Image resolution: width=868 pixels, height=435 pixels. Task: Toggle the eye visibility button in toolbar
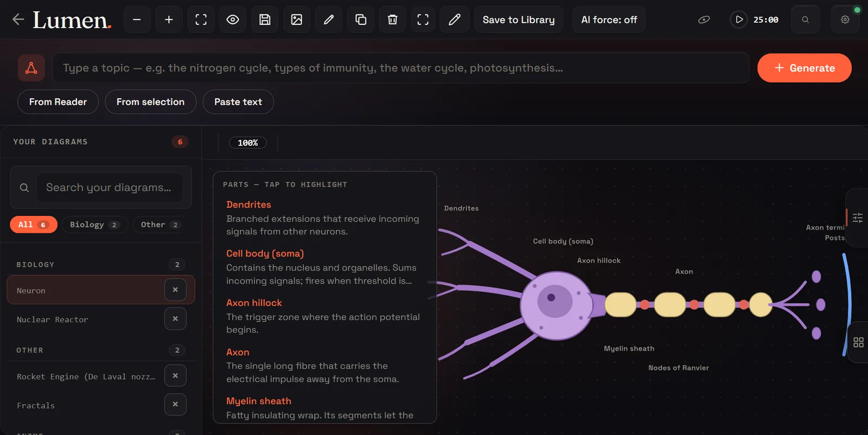tap(233, 20)
